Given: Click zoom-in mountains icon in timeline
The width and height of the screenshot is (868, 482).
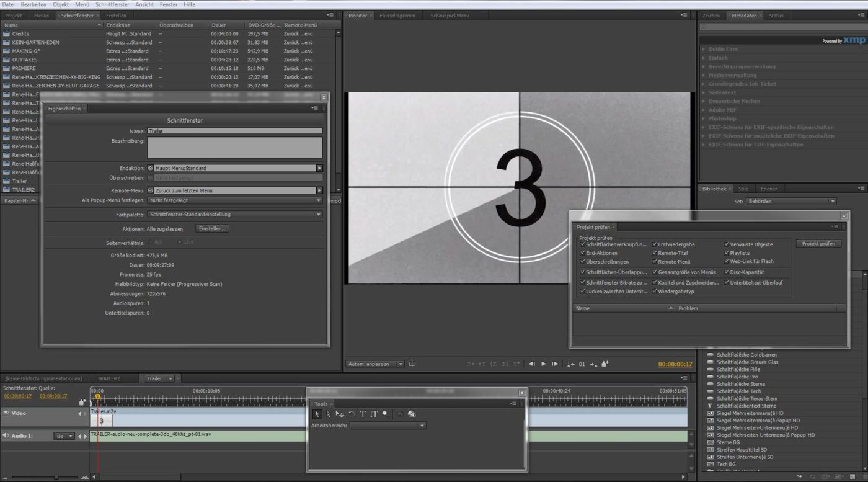Looking at the screenshot, I should [84, 477].
